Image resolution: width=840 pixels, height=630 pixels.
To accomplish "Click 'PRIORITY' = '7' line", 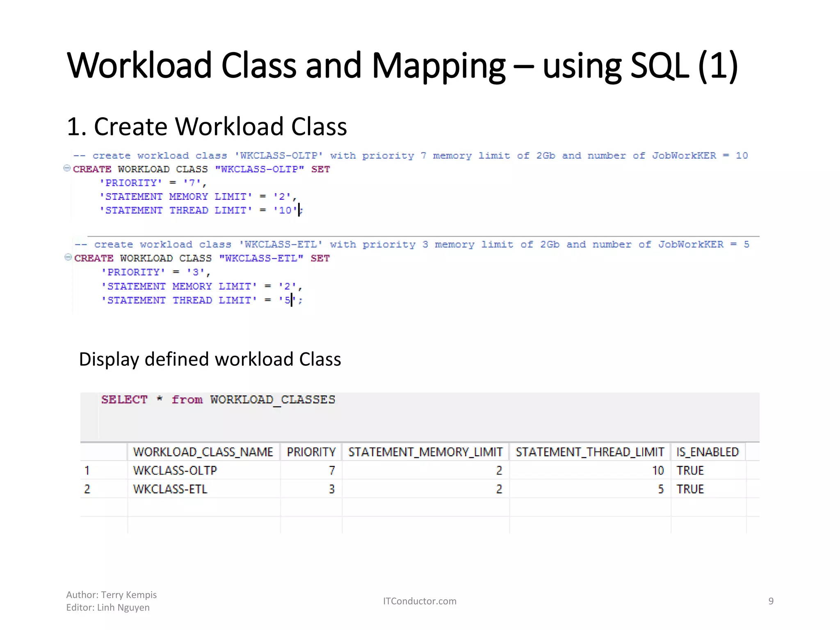I will [x=153, y=183].
